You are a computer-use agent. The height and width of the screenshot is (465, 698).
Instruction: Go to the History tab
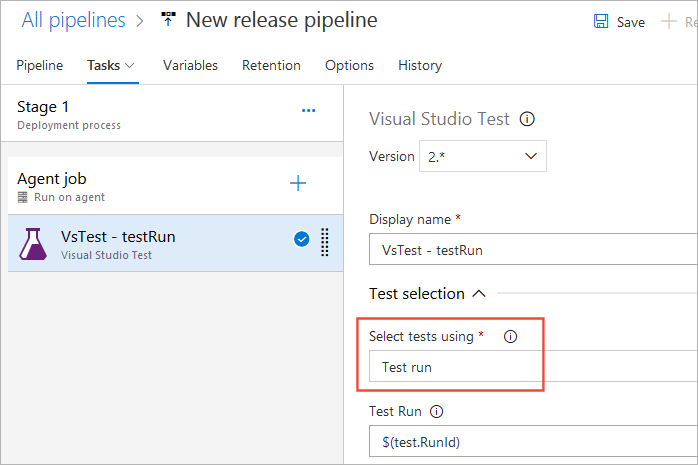(419, 66)
